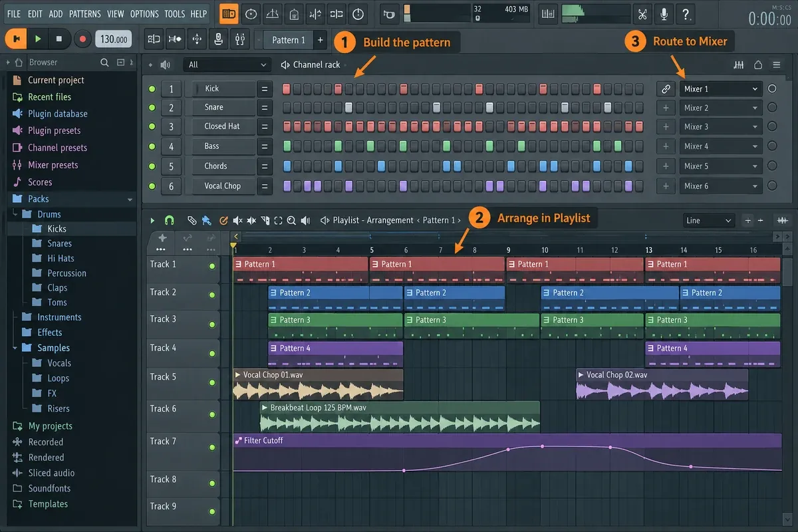Open the ADD menu
798x532 pixels.
(56, 14)
